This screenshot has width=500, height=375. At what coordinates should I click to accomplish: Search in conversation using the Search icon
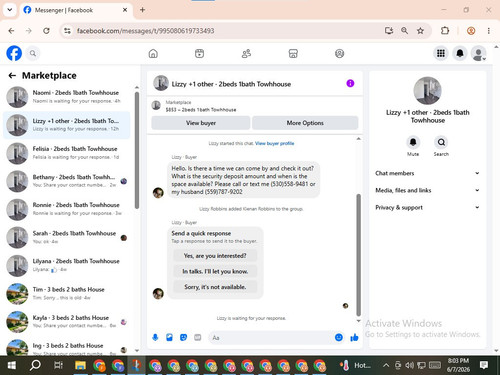[441, 142]
